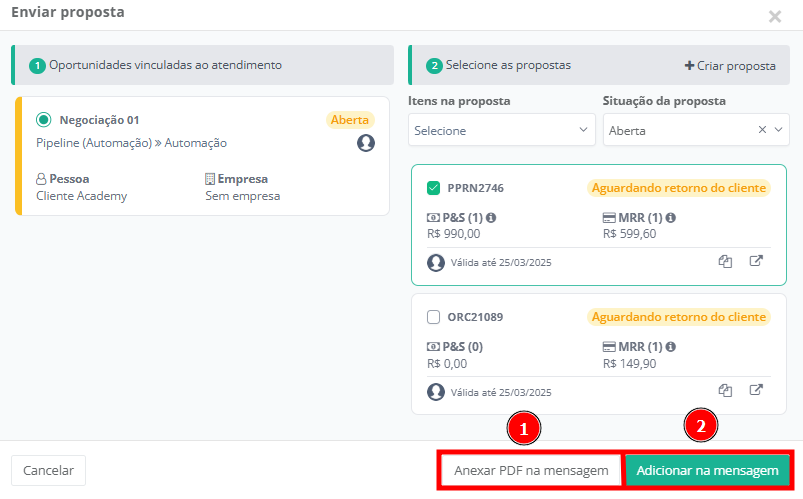
Task: Select the Negociação 01 radio button
Action: click(x=43, y=120)
